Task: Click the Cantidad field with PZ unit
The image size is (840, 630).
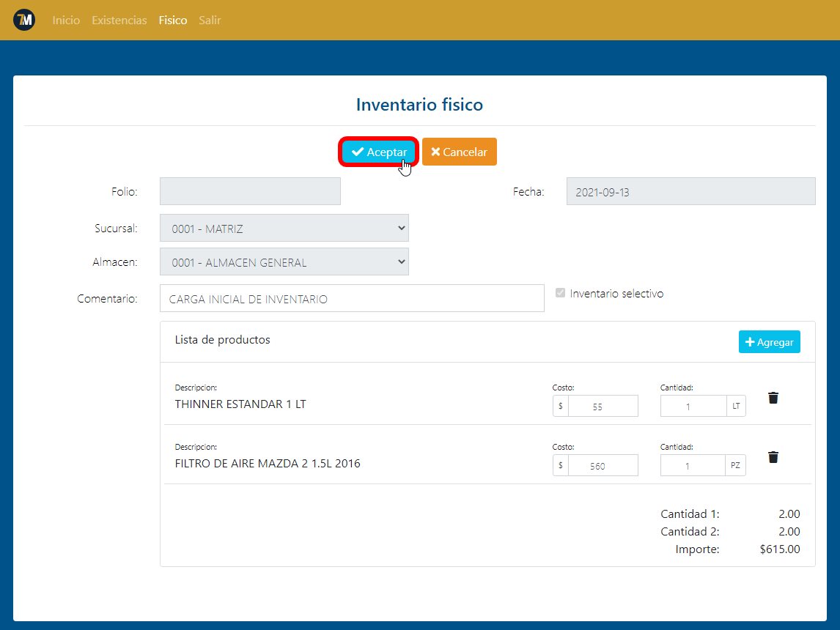Action: [x=693, y=465]
